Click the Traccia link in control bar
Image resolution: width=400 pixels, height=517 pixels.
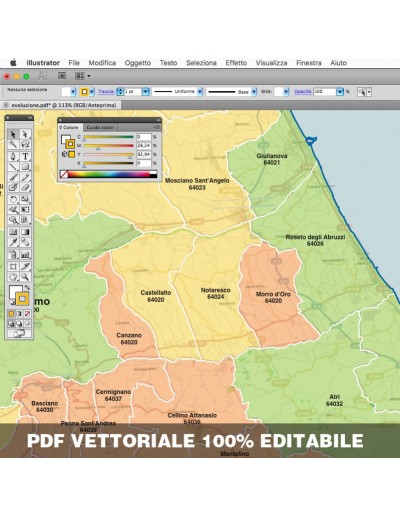(106, 92)
